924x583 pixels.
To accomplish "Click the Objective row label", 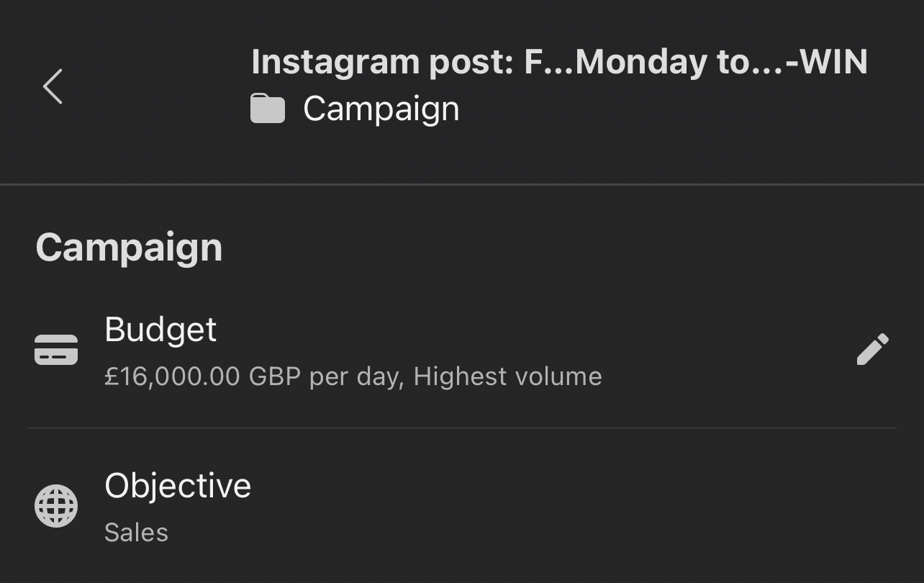I will coord(178,486).
